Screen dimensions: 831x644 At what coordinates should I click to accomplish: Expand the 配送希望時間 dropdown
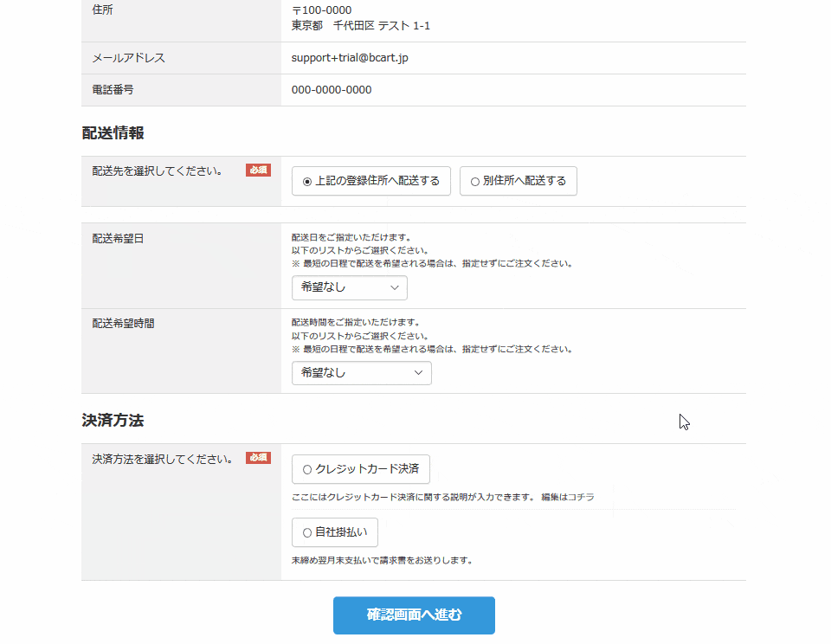[x=362, y=372]
